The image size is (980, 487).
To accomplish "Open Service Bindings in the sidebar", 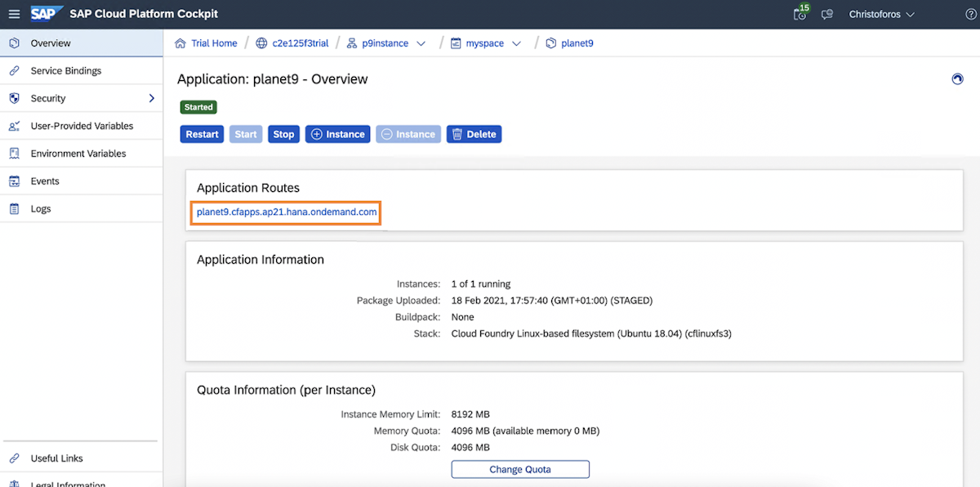I will [x=82, y=71].
